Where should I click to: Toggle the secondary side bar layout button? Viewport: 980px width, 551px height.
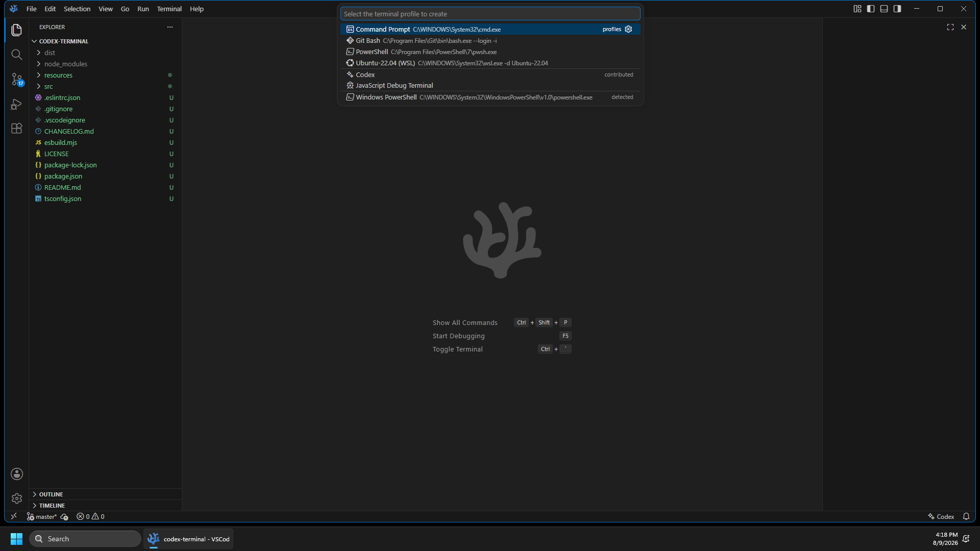[x=897, y=9]
